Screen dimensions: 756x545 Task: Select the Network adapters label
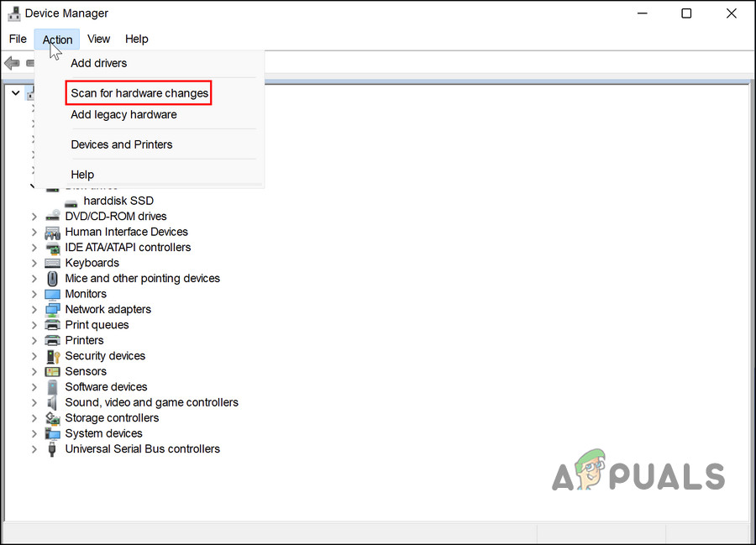(108, 309)
